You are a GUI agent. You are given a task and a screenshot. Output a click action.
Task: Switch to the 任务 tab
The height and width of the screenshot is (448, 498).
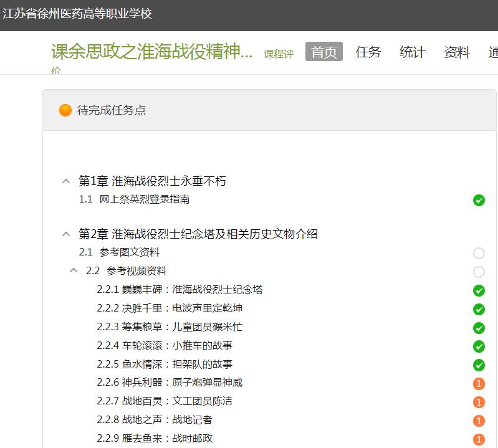[368, 52]
